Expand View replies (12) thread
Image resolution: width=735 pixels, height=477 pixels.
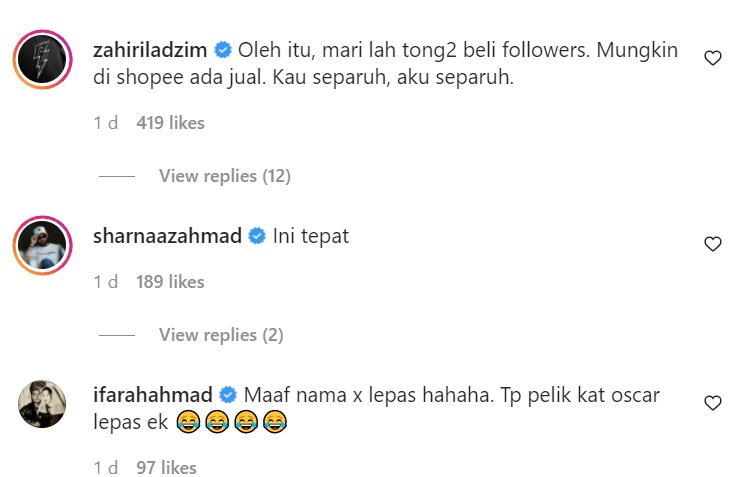click(225, 176)
